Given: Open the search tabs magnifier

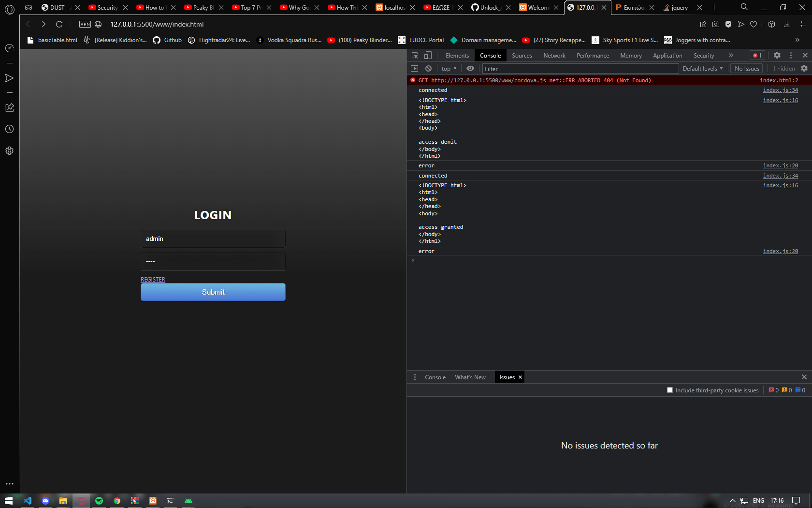Looking at the screenshot, I should 744,7.
